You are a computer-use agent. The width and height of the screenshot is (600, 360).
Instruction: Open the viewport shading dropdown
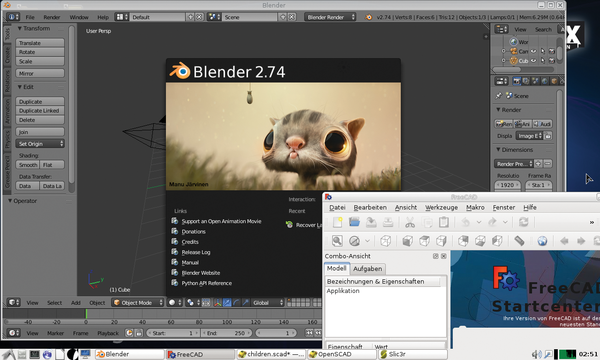174,303
